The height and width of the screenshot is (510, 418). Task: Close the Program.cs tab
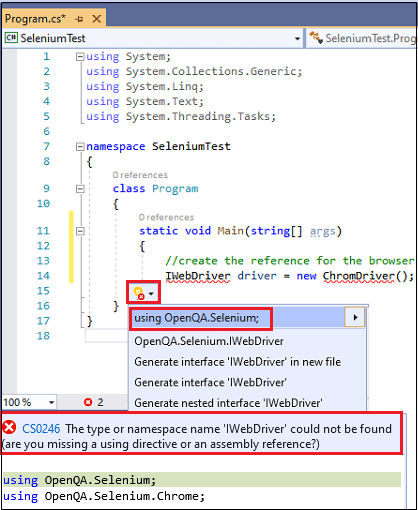point(97,19)
